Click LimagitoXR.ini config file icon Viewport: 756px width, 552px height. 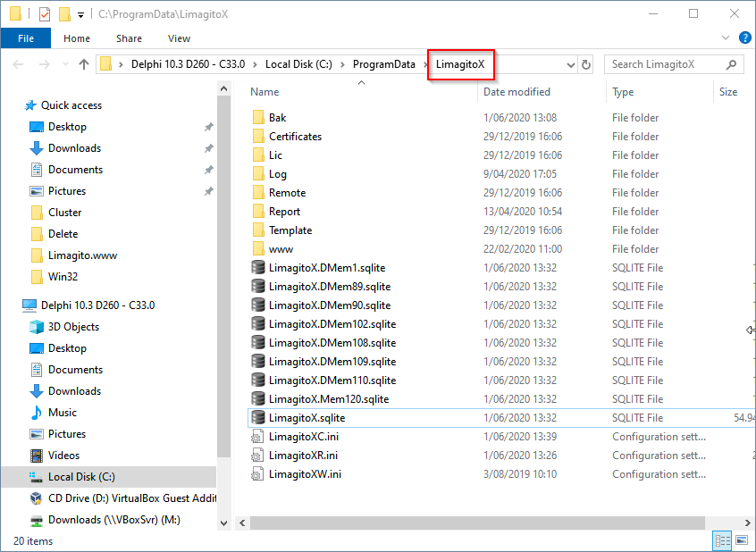(257, 456)
